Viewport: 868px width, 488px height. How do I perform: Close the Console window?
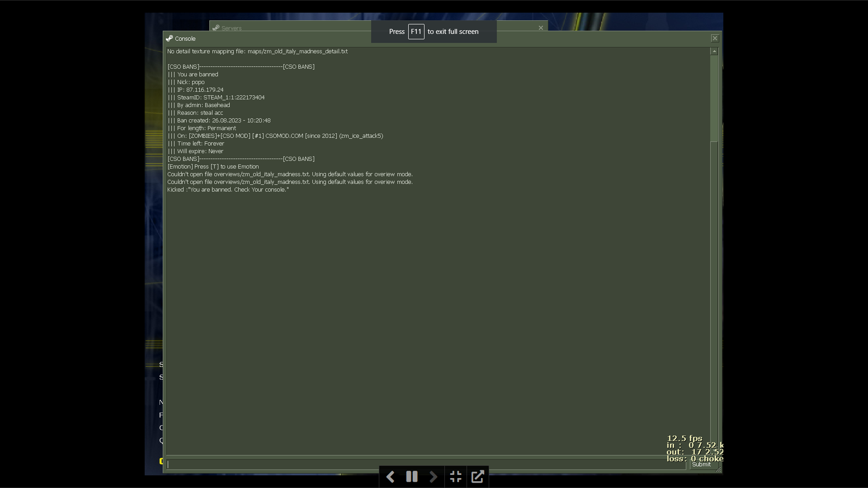tap(715, 38)
